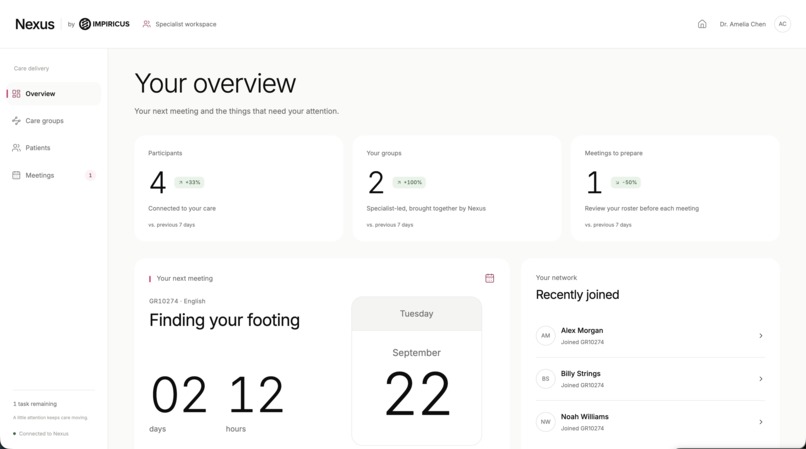806x449 pixels.
Task: Open Noah Williams' profile row
Action: tap(650, 422)
